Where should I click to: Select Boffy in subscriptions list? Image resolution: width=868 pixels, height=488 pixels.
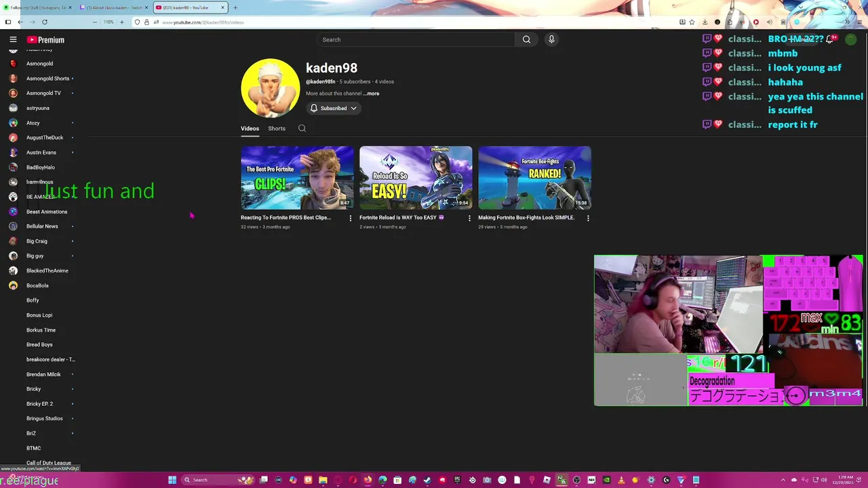pyautogui.click(x=33, y=300)
